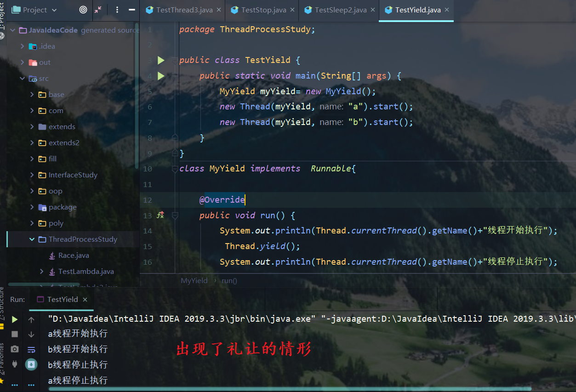Run TestYield class from line 3 gutter
The image size is (576, 392).
tap(161, 60)
